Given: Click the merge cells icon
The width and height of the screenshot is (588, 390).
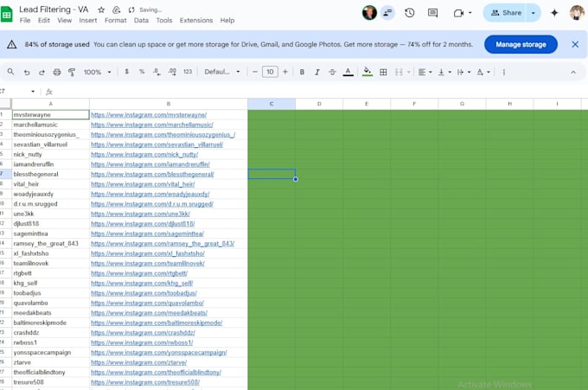Looking at the screenshot, I should pos(399,72).
